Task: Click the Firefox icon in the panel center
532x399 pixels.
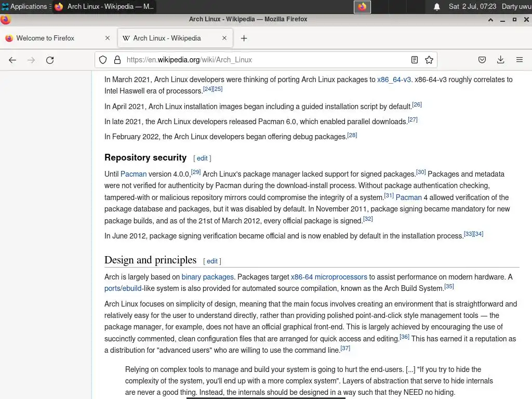Action: (x=362, y=7)
